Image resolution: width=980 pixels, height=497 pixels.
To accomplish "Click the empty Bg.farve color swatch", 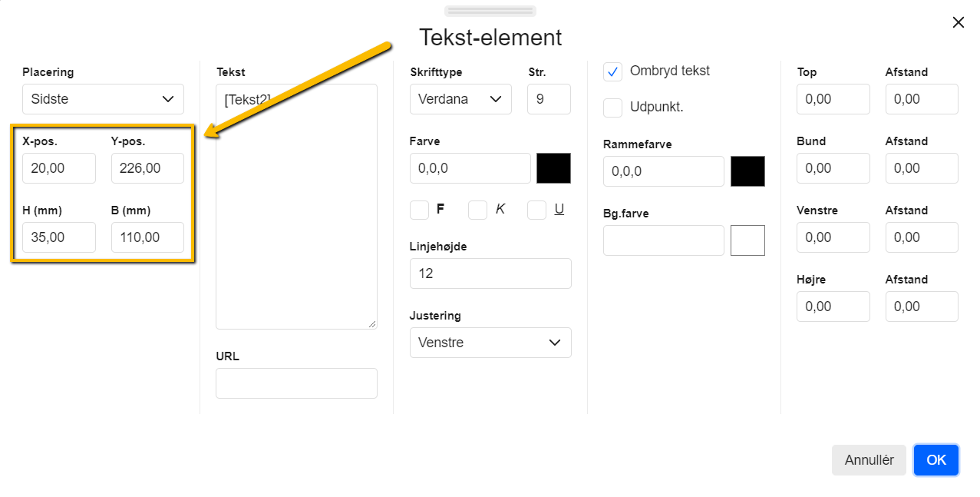I will tap(747, 240).
